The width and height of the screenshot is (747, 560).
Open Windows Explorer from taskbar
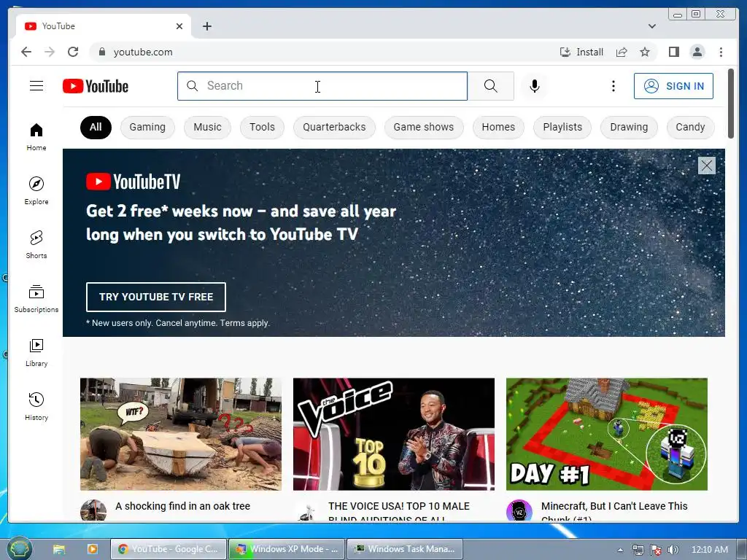point(59,549)
